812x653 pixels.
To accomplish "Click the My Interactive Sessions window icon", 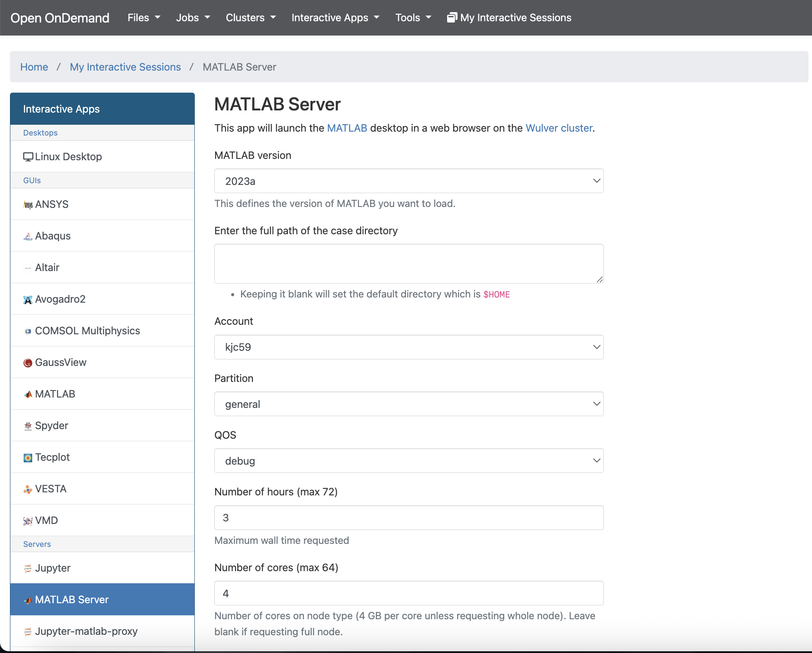I will coord(452,18).
